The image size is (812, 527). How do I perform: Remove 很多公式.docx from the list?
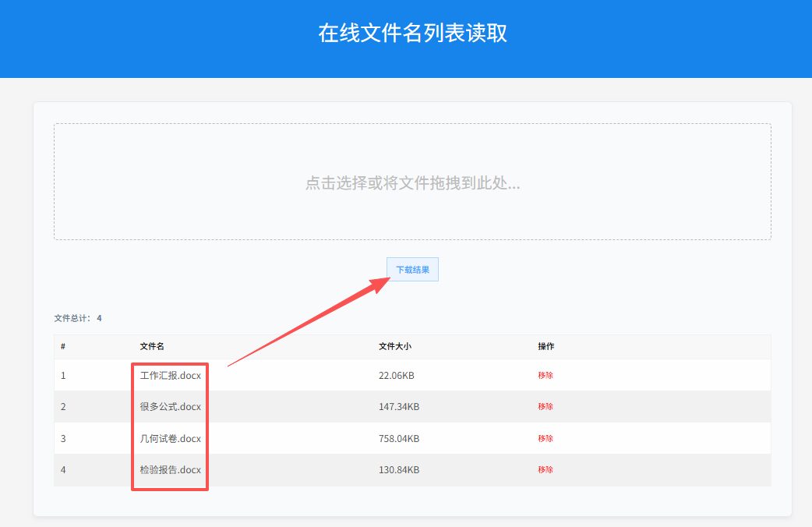(545, 406)
